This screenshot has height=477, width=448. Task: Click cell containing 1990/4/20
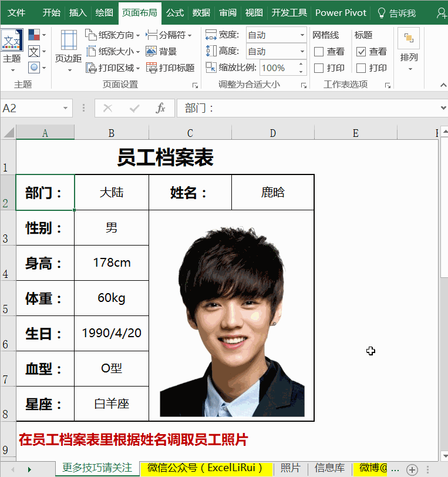coord(112,334)
